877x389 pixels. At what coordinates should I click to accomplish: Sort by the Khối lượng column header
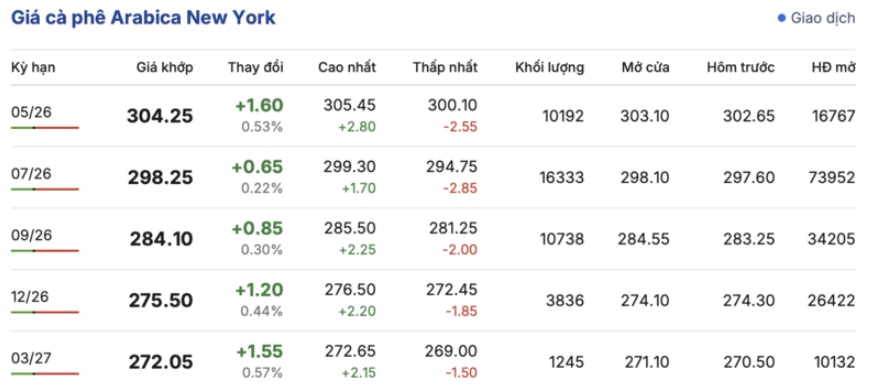tap(550, 68)
